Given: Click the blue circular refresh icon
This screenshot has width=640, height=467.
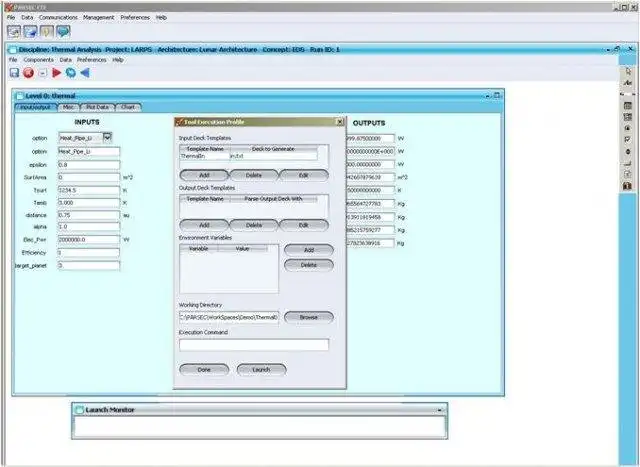Looking at the screenshot, I should (x=71, y=73).
